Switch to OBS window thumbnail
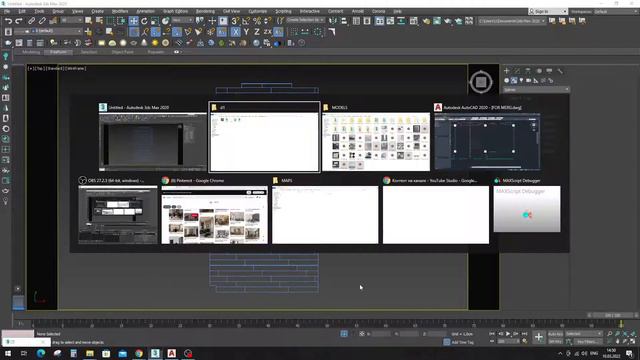 click(x=118, y=211)
